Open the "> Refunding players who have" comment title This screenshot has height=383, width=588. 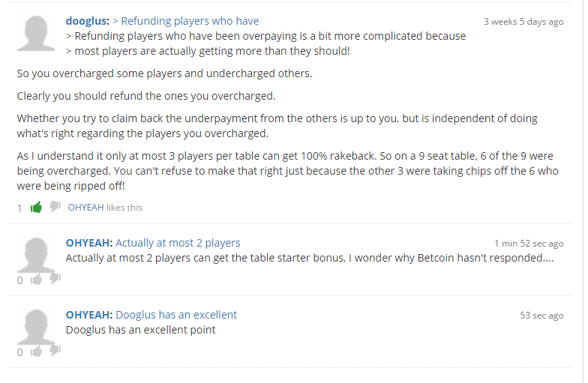(x=186, y=21)
